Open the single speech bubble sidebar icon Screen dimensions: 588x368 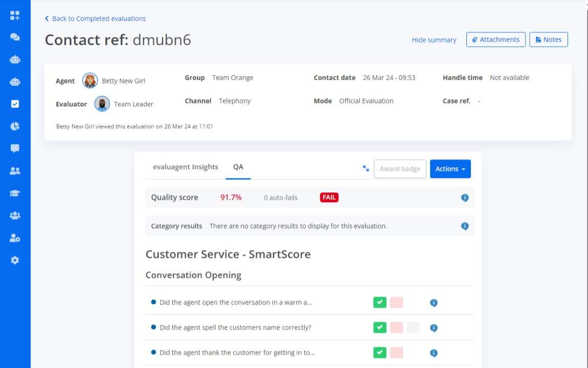(15, 148)
